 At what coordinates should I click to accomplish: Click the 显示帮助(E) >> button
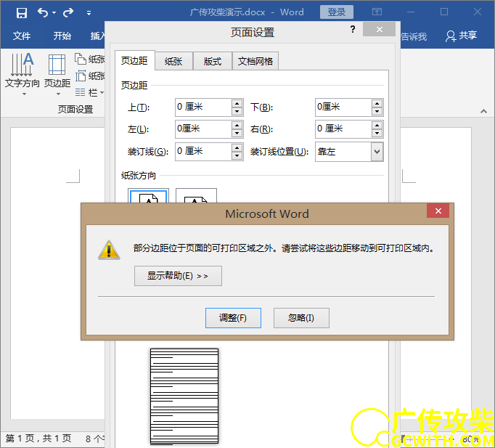click(x=178, y=276)
